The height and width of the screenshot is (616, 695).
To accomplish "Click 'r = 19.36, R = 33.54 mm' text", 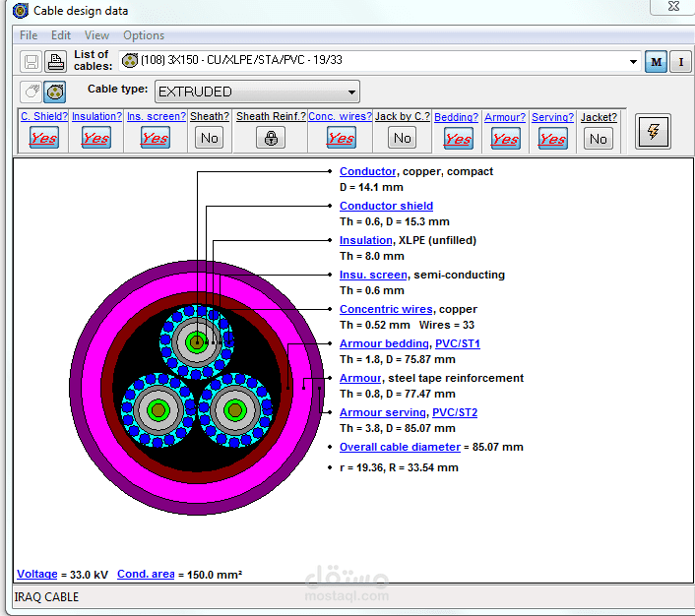I will [x=399, y=468].
